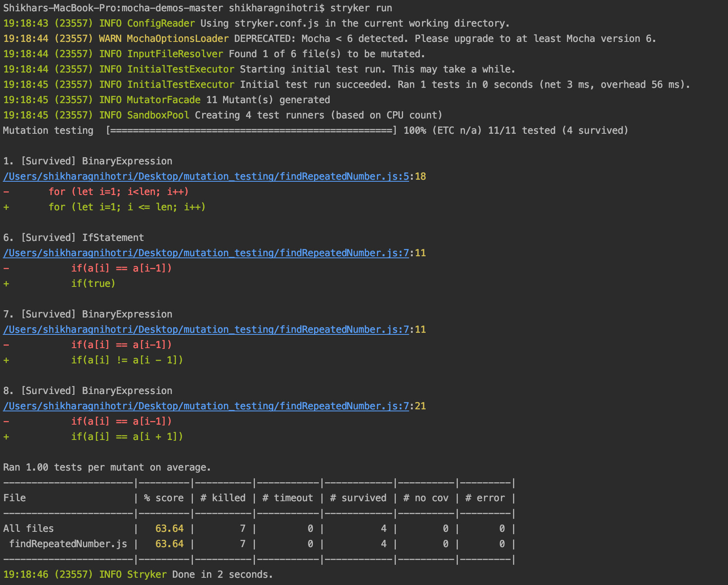728x585 pixels.
Task: Click the '# error' column header
Action: point(485,498)
